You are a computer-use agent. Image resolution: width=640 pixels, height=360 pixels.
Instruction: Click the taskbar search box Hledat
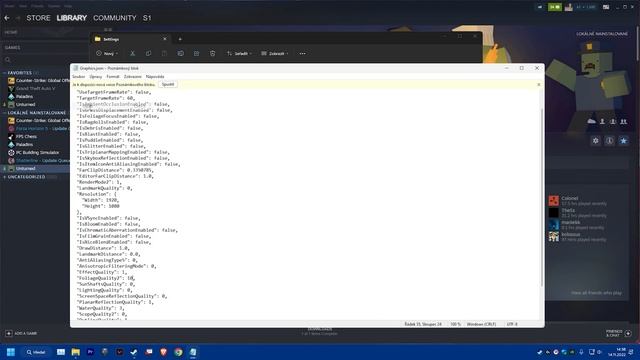36,352
